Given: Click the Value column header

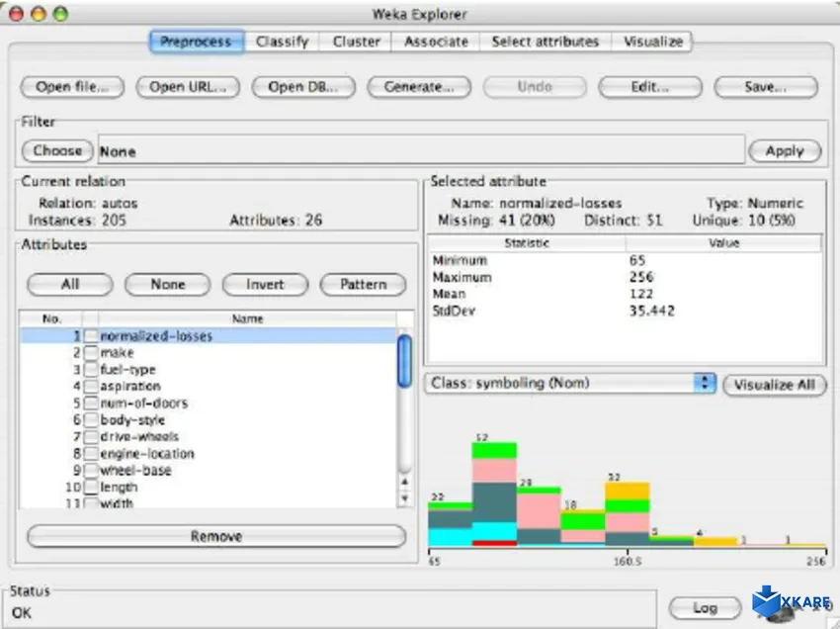Looking at the screenshot, I should point(723,243).
